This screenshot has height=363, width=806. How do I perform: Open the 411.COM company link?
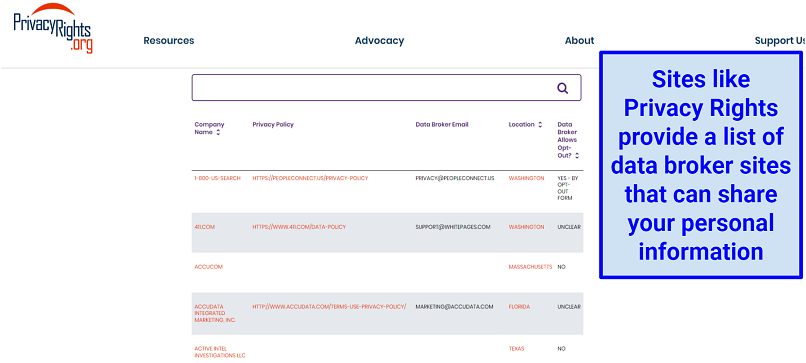pos(205,227)
